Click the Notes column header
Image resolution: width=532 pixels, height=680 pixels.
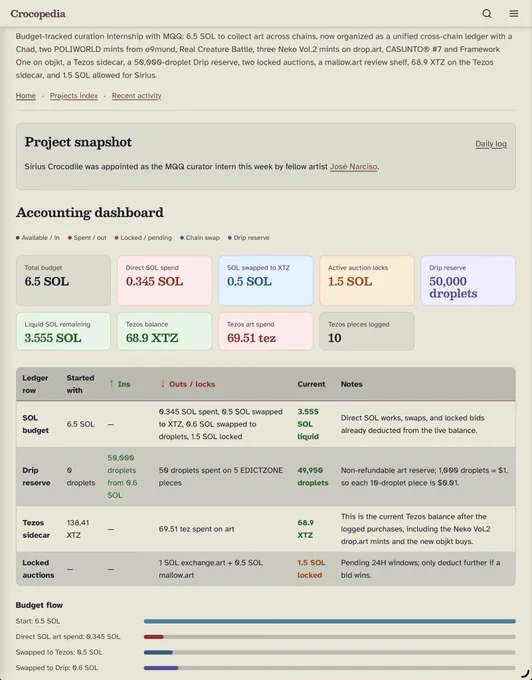pos(351,384)
